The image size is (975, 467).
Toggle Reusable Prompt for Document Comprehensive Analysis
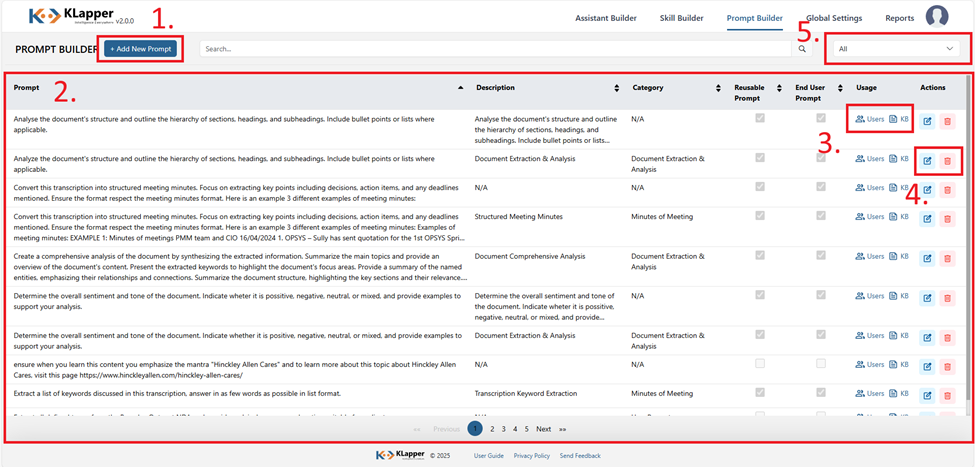[760, 255]
